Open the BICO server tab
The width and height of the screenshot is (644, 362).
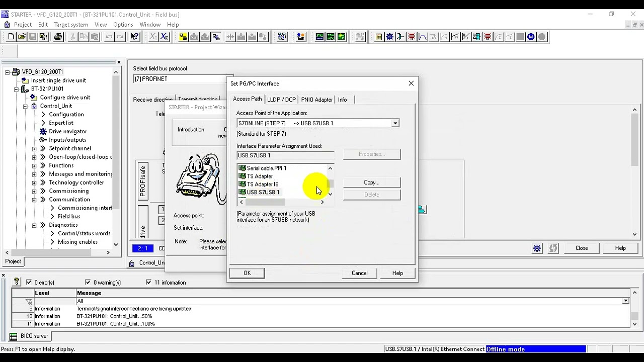point(29,336)
